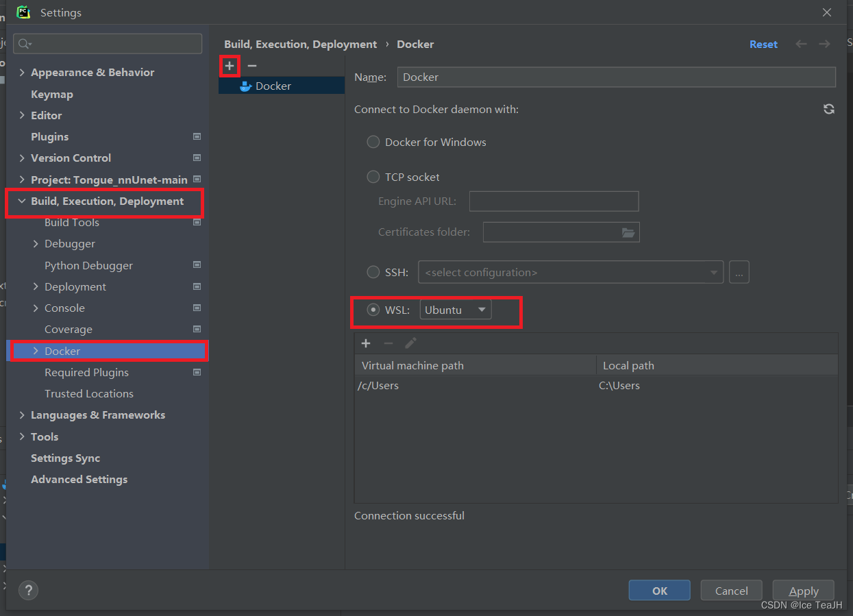Open SSH select configuration dropdown
This screenshot has width=853, height=616.
(571, 272)
